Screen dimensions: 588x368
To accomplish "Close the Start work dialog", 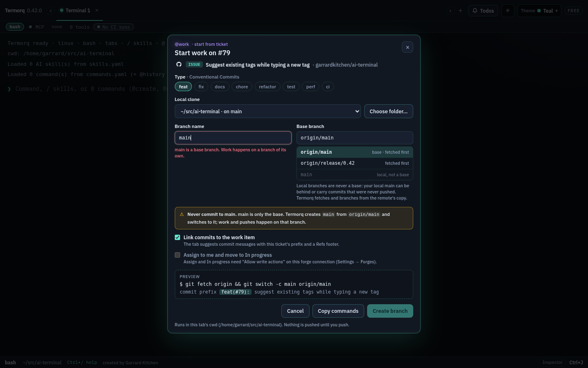I will coord(408,47).
